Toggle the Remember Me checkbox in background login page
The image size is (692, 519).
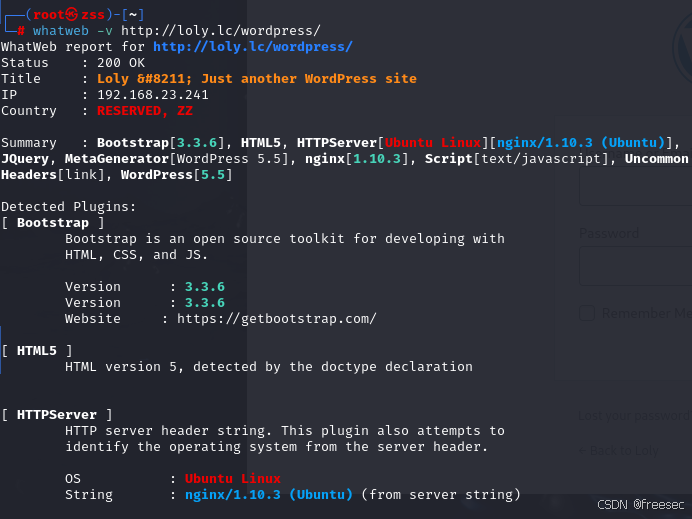(587, 313)
